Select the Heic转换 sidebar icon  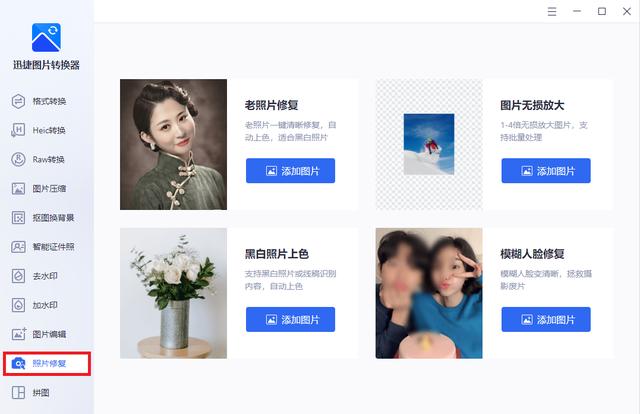point(18,130)
